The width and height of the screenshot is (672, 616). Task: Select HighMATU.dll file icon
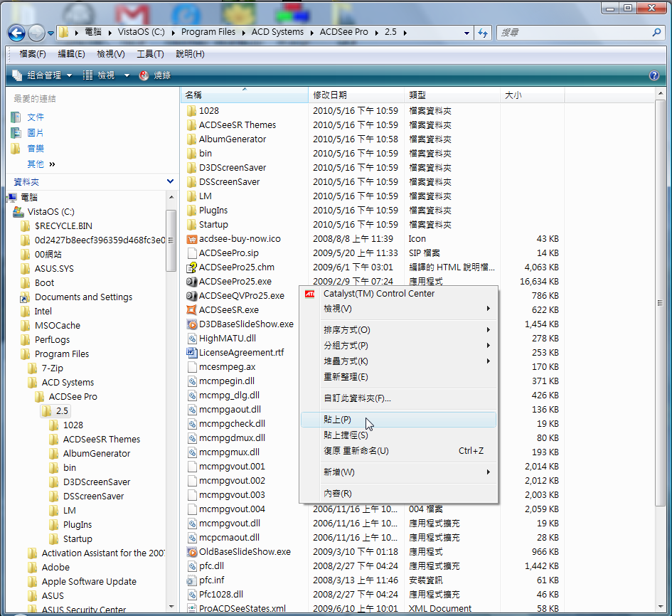click(191, 338)
